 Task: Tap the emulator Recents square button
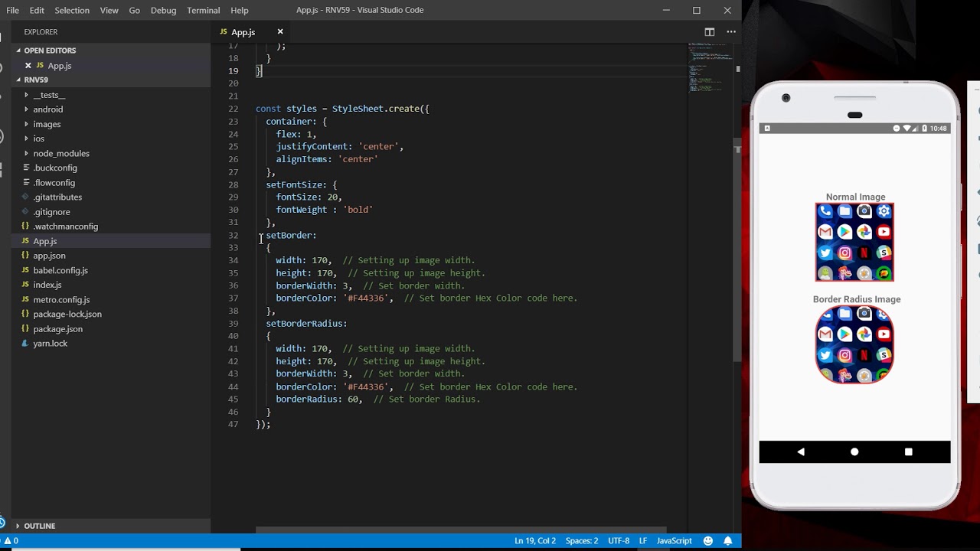point(909,452)
